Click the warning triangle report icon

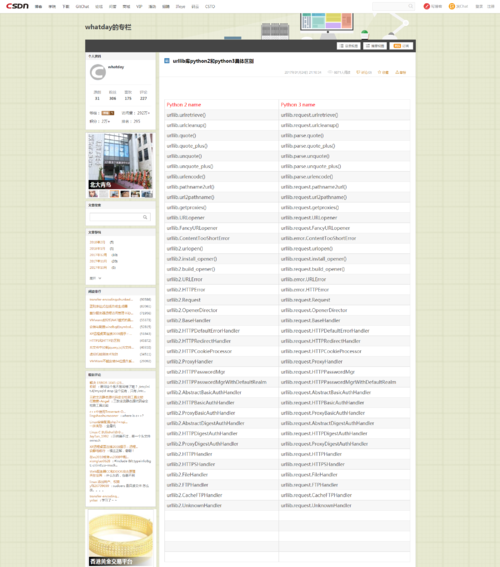click(397, 72)
